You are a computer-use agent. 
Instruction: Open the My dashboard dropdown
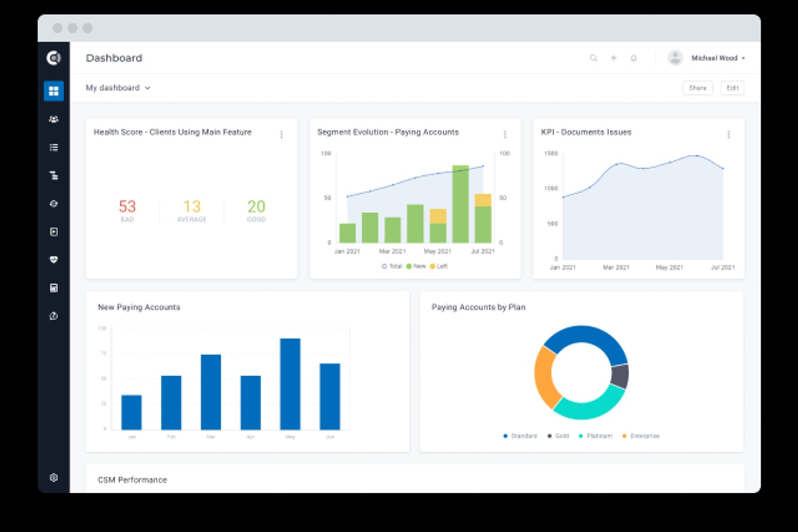point(118,88)
